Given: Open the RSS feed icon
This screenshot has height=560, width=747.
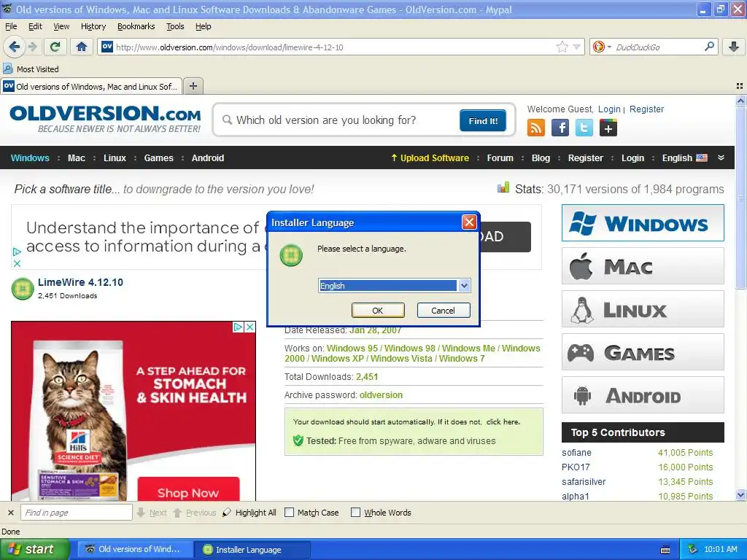Looking at the screenshot, I should [536, 128].
